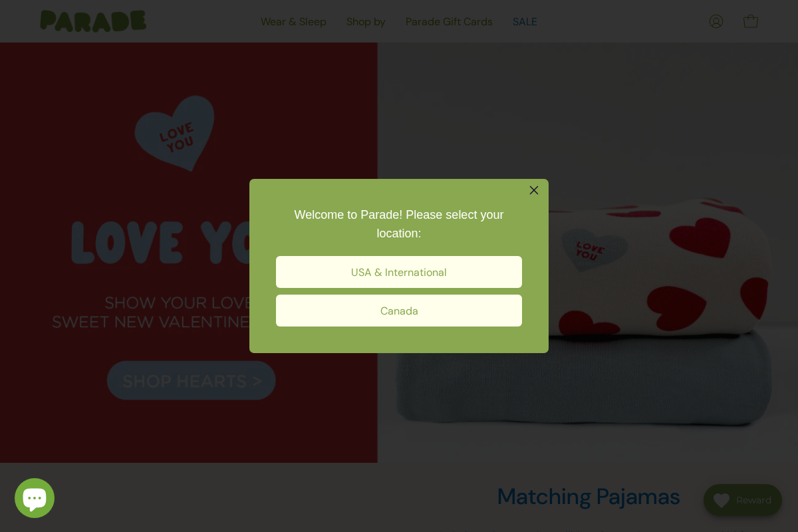798x532 pixels.
Task: Open the Reward program button
Action: (x=743, y=500)
